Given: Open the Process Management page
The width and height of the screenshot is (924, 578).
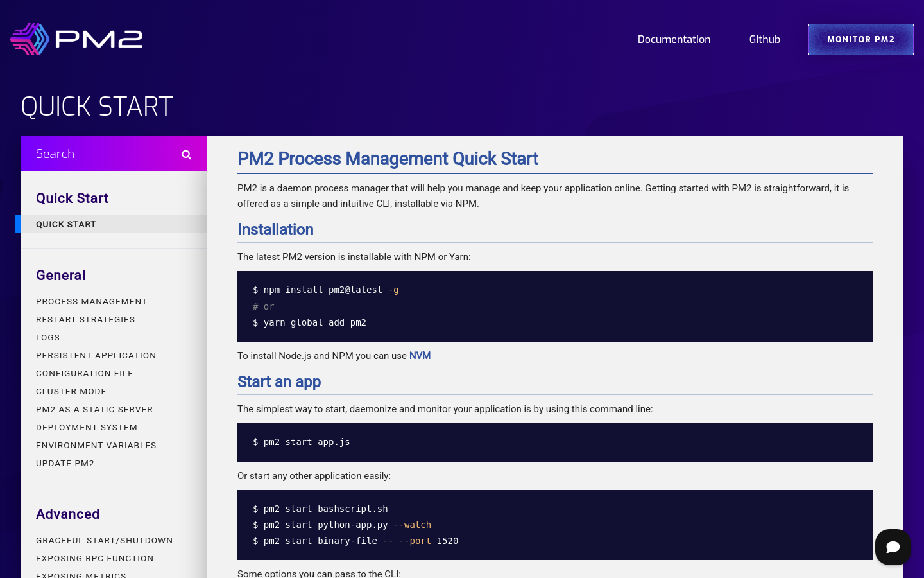Looking at the screenshot, I should click(x=92, y=301).
